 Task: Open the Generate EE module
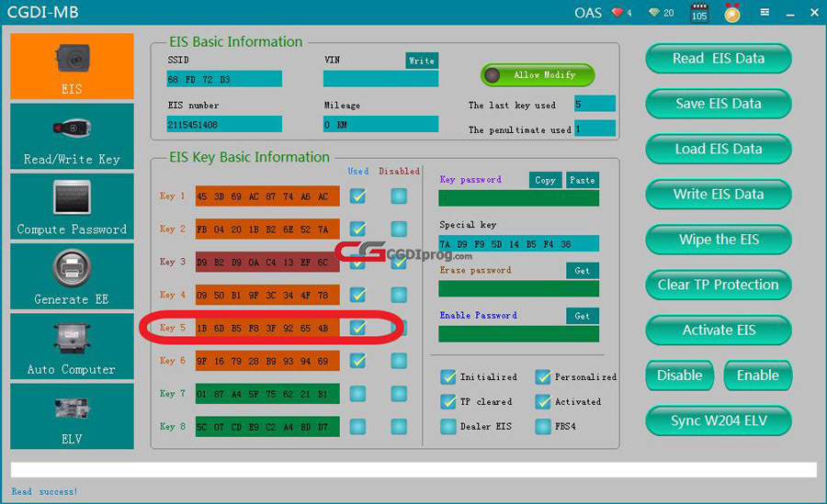point(72,276)
